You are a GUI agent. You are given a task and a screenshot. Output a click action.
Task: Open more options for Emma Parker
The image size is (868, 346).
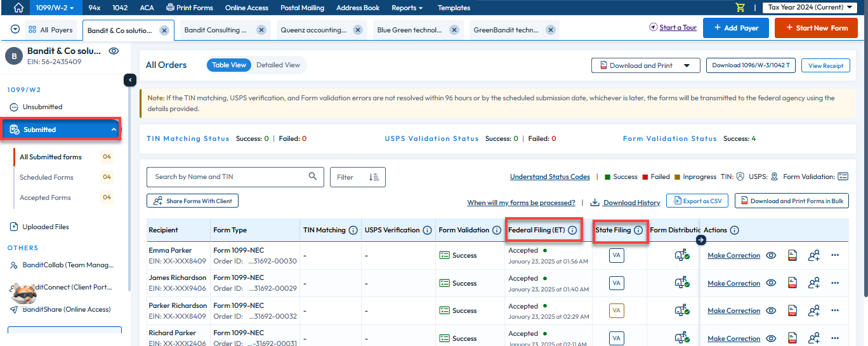(x=835, y=255)
